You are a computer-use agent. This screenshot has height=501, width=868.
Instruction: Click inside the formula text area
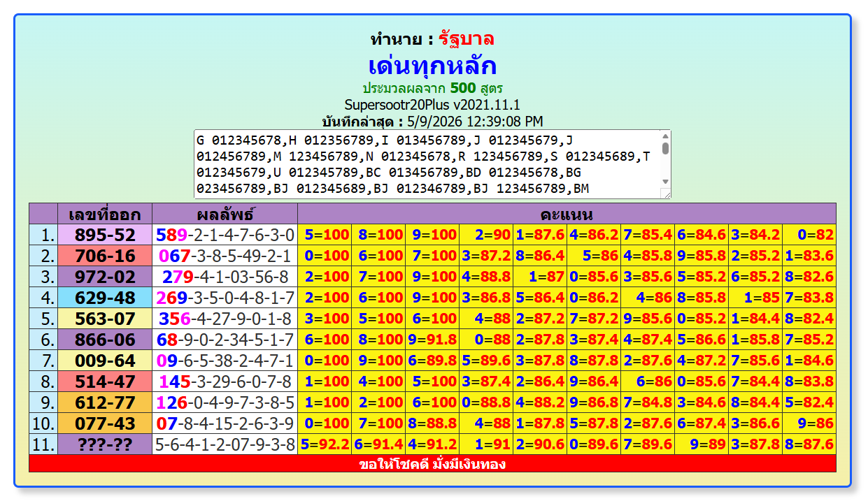[x=427, y=164]
